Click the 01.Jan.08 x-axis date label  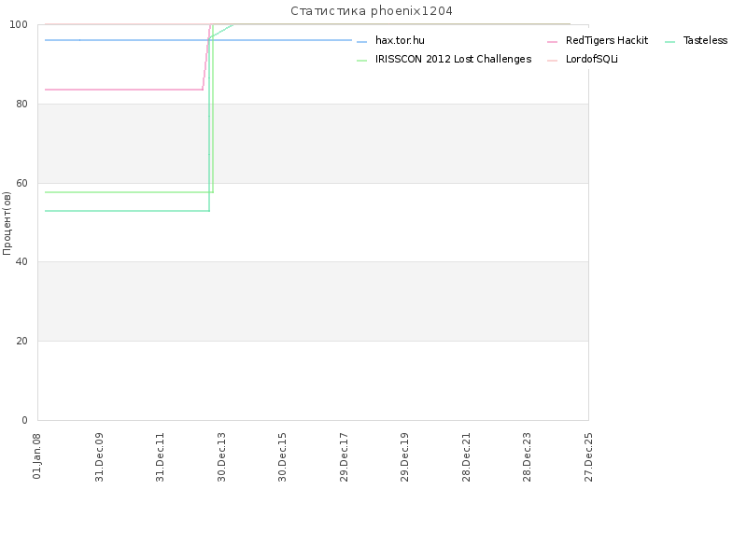tap(37, 455)
